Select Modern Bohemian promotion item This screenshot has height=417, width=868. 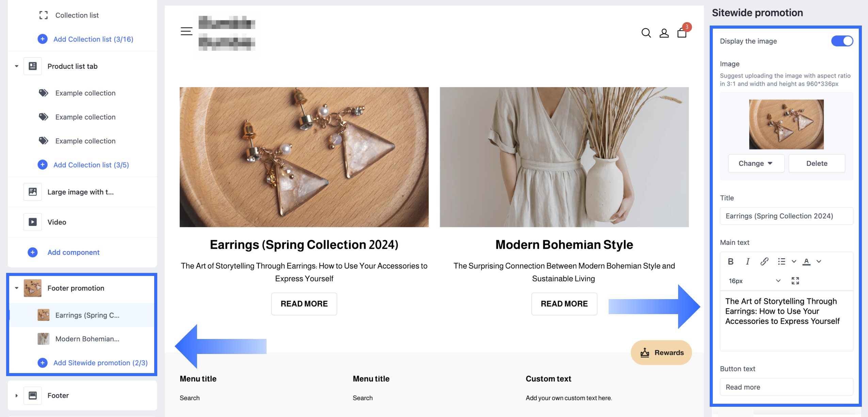click(87, 339)
